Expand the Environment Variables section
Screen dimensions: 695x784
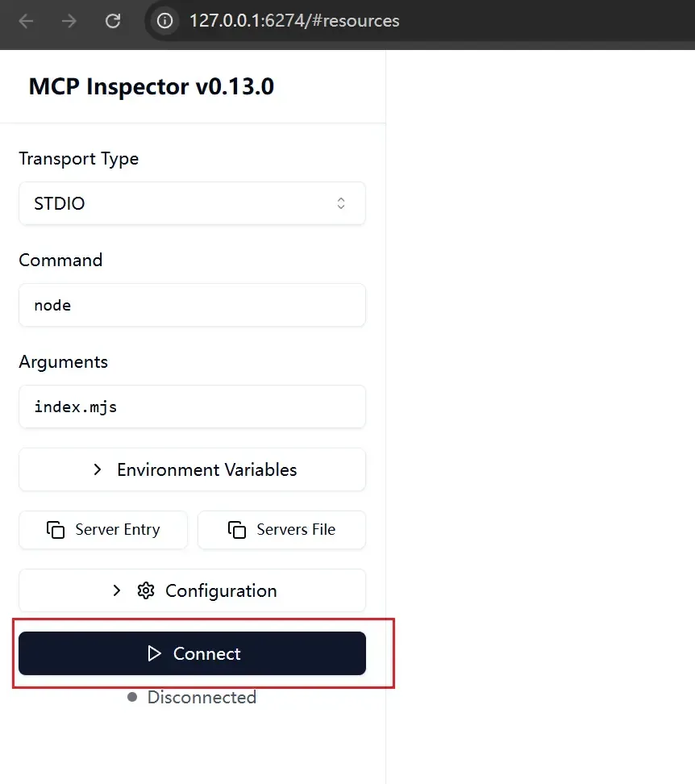[x=192, y=469]
